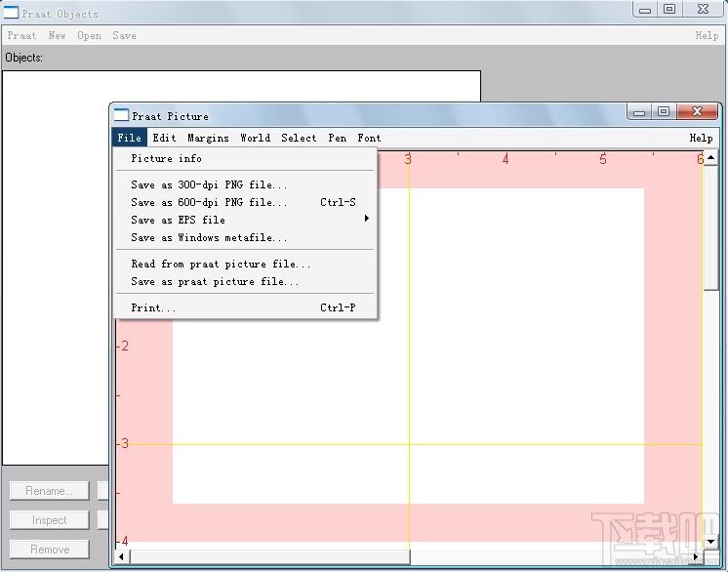
Task: Open New menu in Praat Objects window
Action: pos(57,35)
